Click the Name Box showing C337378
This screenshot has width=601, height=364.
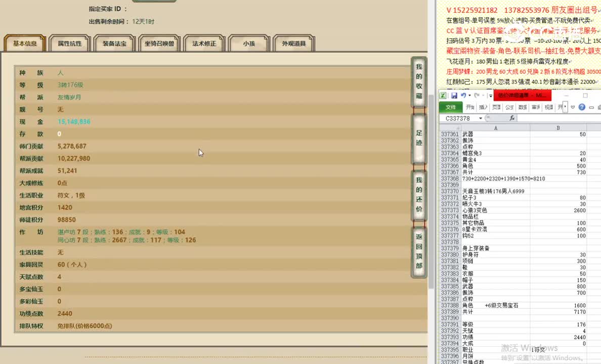458,118
